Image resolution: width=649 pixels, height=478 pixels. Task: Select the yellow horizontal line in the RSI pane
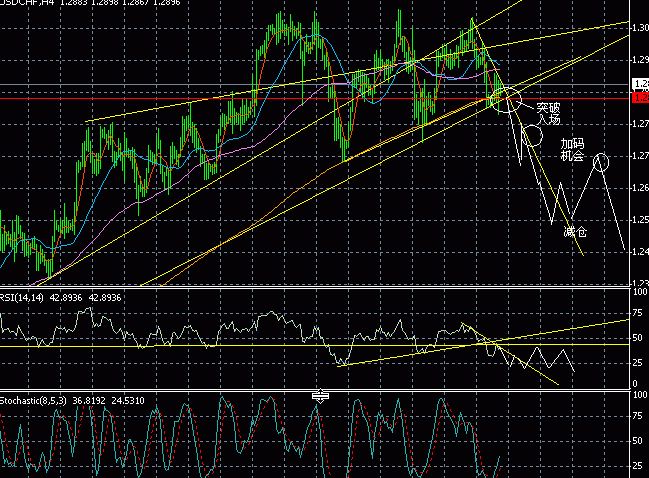click(x=315, y=345)
